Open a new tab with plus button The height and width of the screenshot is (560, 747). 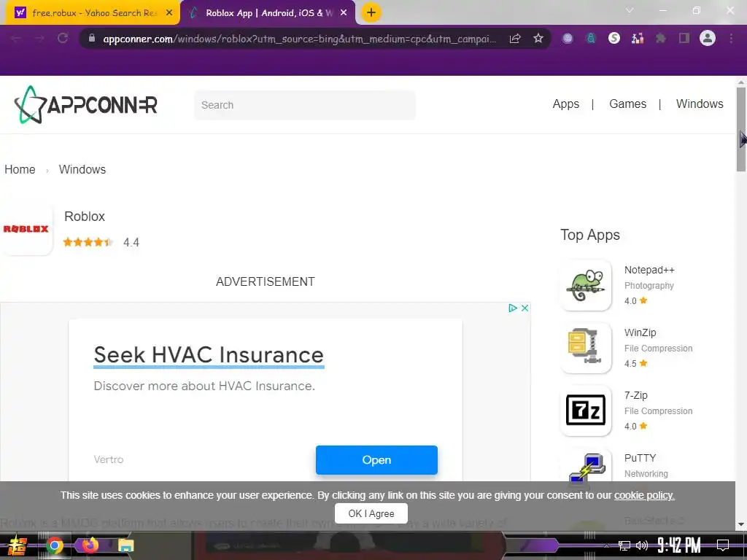click(371, 12)
